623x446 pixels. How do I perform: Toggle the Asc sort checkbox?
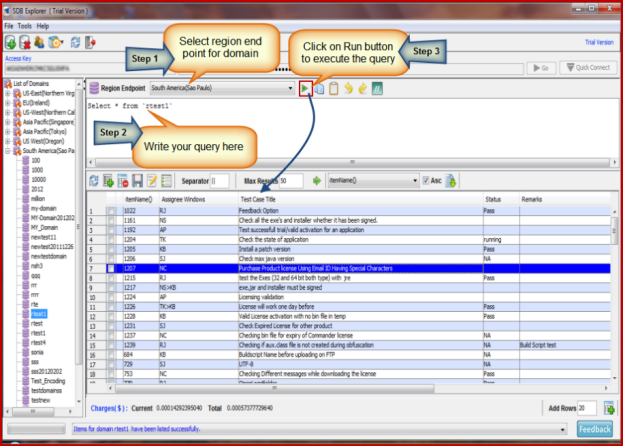(426, 181)
